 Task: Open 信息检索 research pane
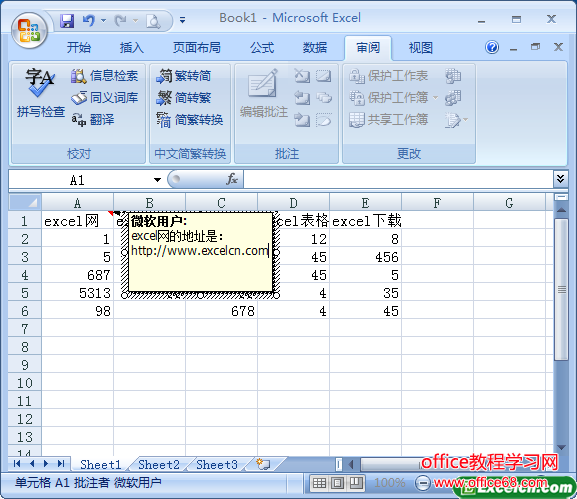[105, 76]
